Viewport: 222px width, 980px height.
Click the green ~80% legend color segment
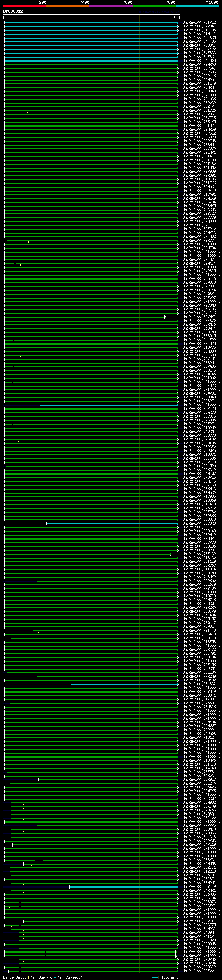[x=154, y=6]
